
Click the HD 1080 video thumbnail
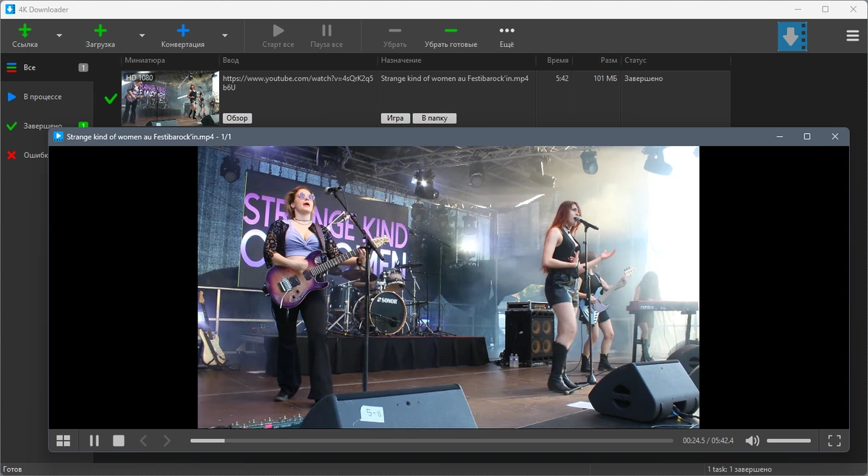(170, 98)
